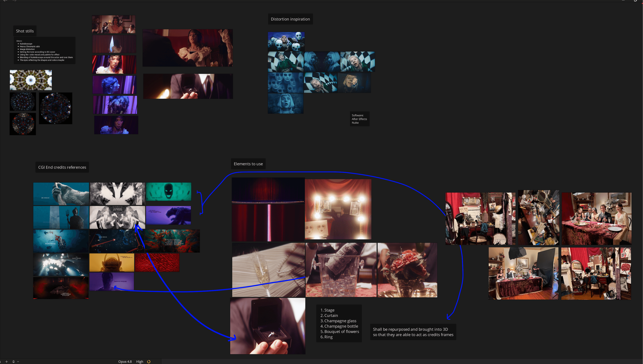Select the red geometric pattern credits reference
The width and height of the screenshot is (643, 364).
157,263
